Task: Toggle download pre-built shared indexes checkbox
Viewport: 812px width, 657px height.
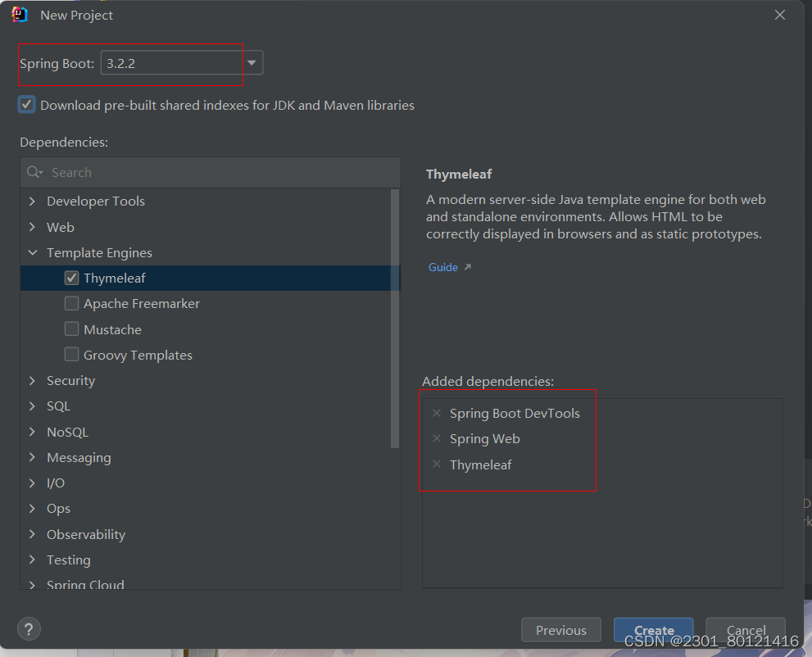Action: [26, 105]
